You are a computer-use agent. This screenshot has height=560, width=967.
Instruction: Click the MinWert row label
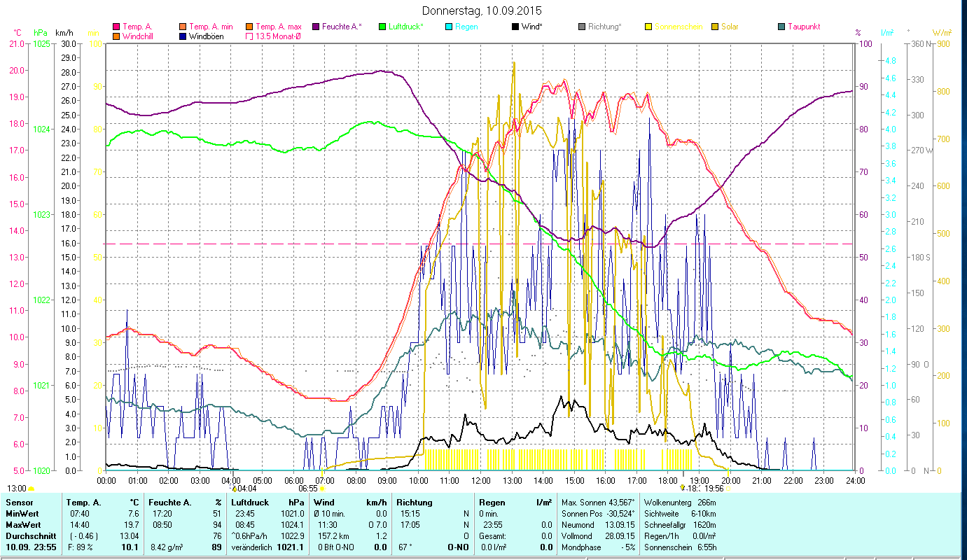tap(22, 514)
